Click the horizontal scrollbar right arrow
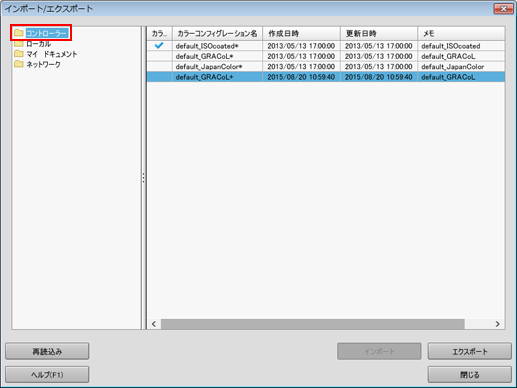 coord(497,324)
